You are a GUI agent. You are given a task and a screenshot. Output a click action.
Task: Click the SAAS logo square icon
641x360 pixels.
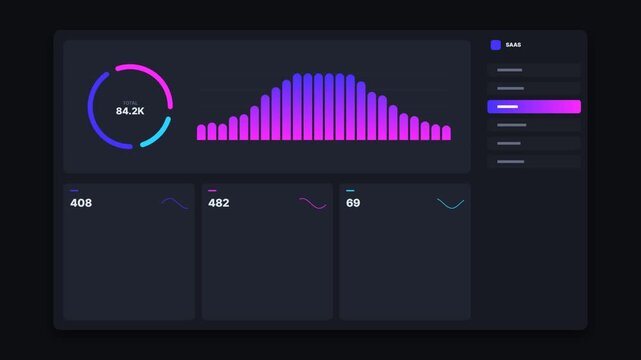click(495, 45)
